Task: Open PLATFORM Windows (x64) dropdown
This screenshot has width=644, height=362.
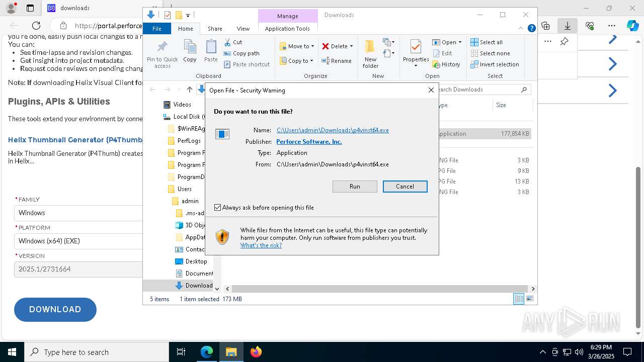Action: (78, 241)
